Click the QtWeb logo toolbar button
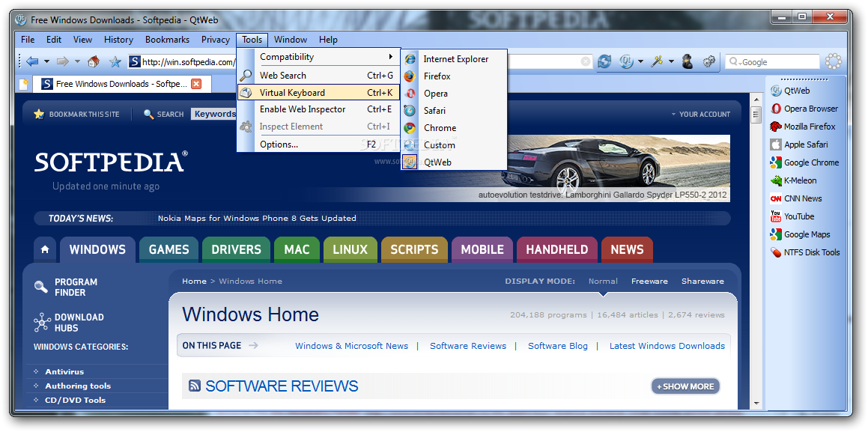The image size is (868, 432). pos(627,61)
